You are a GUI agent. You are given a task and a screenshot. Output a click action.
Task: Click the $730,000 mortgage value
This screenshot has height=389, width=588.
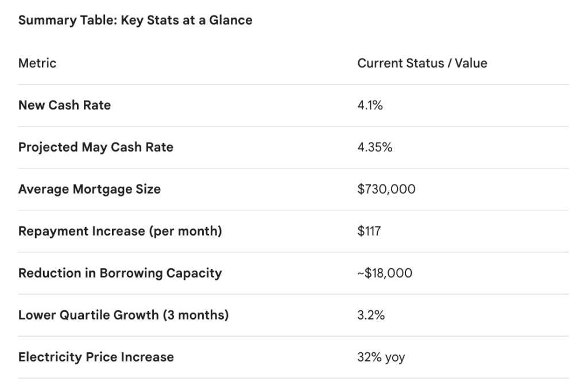tap(386, 189)
